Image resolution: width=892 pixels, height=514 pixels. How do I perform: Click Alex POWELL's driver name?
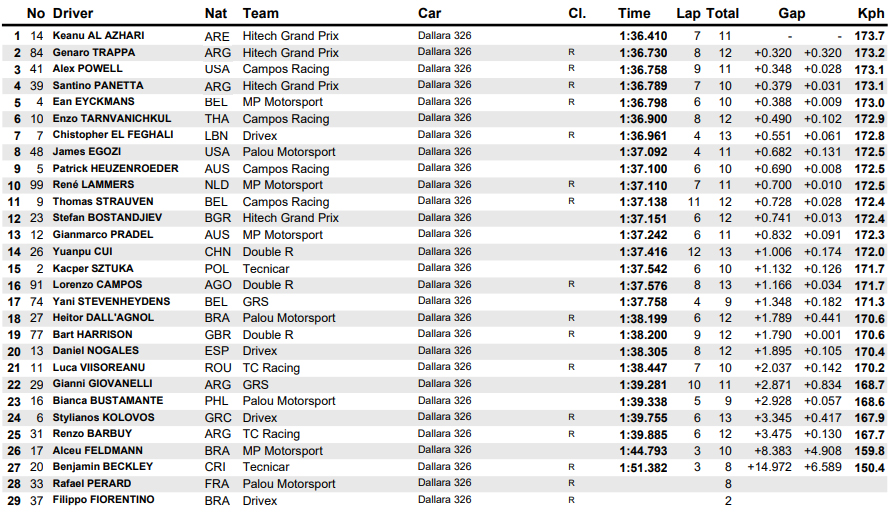pos(86,69)
